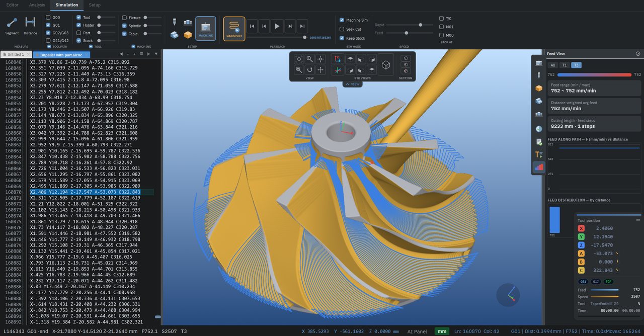
Task: Uncheck the G01 toolpath checkbox
Action: (48, 25)
